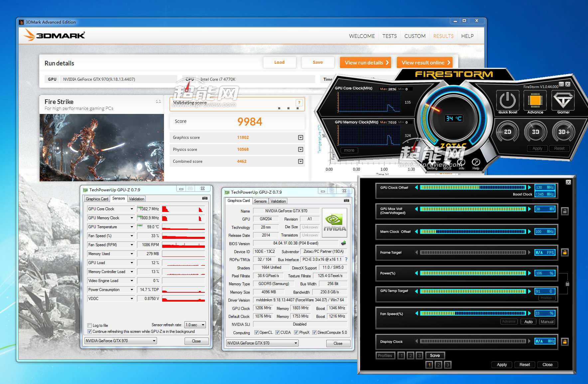Expand the Physics score details
The width and height of the screenshot is (588, 384).
(x=301, y=149)
